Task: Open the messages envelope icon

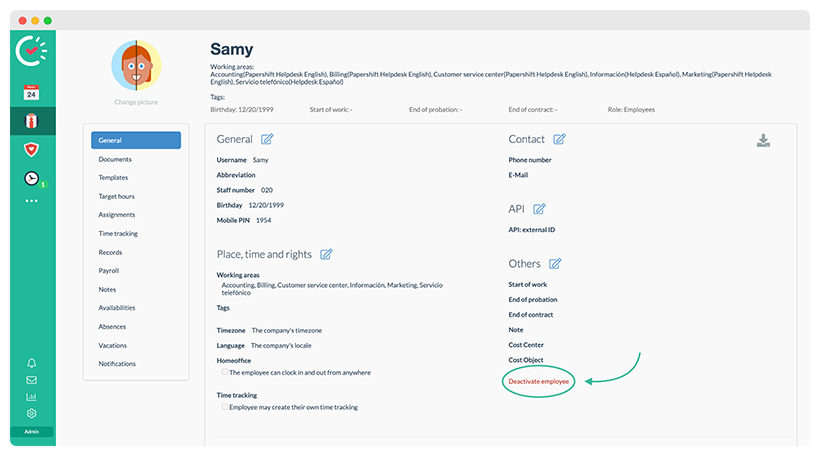Action: pos(31,380)
